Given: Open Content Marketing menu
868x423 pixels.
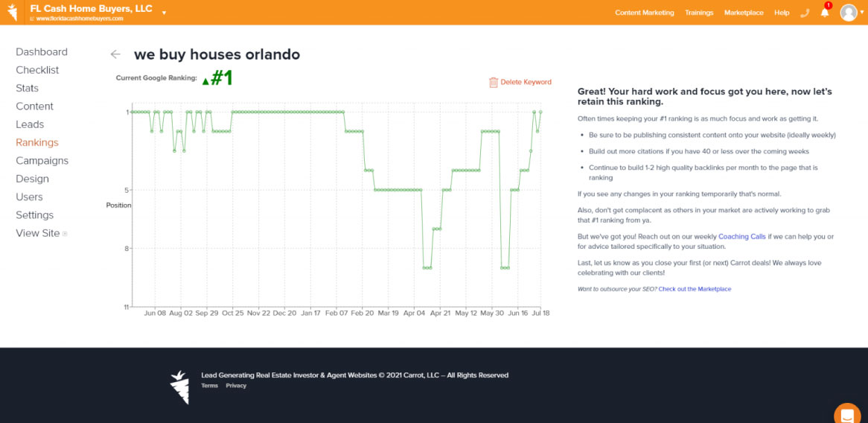Looking at the screenshot, I should coord(644,13).
